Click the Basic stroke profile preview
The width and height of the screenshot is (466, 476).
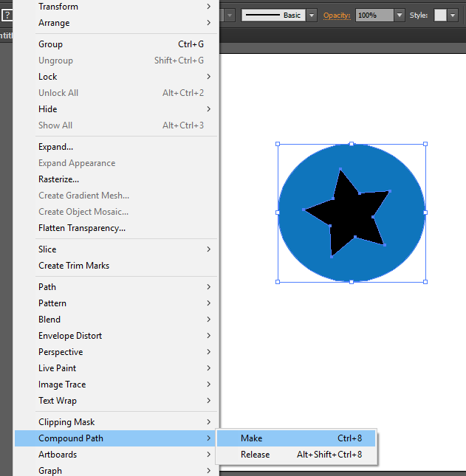pyautogui.click(x=273, y=15)
